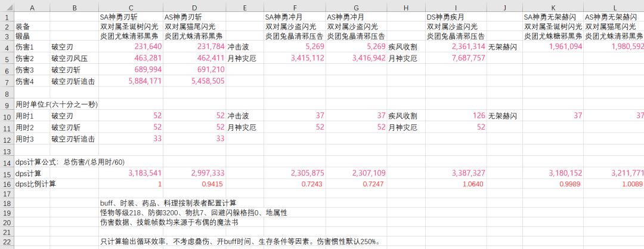This screenshot has height=249, width=644.
Task: Click the note mentioning '布偶的魔法书'
Action: click(x=171, y=222)
